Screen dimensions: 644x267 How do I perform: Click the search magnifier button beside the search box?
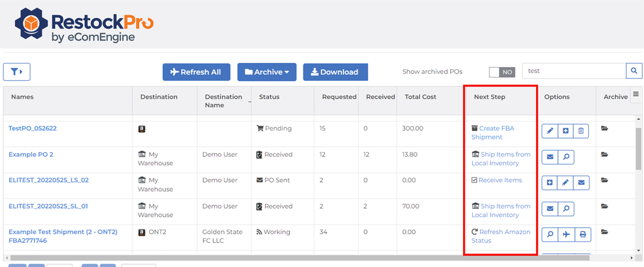tap(634, 71)
